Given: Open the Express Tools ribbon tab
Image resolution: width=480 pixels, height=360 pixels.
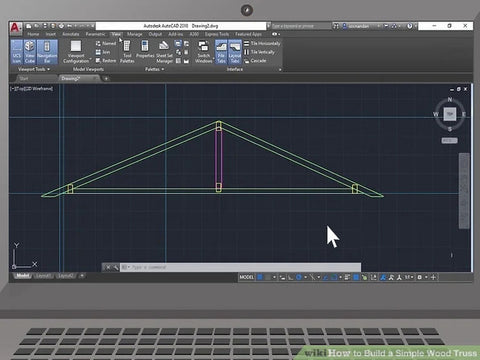Looking at the screenshot, I should 217,34.
